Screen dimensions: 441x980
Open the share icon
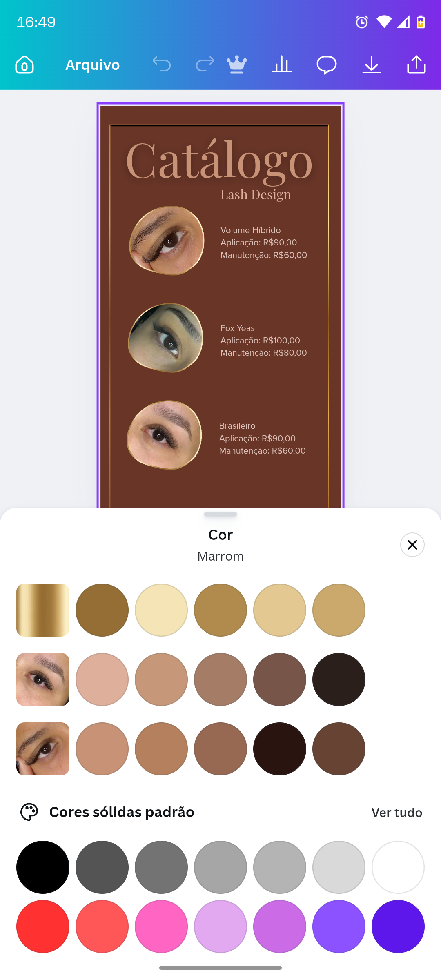coord(416,65)
